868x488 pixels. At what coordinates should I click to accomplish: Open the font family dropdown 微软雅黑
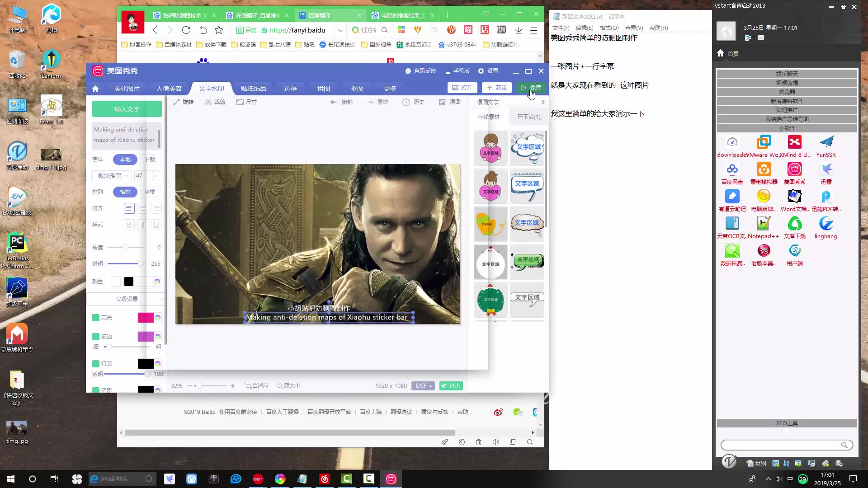[x=112, y=176]
